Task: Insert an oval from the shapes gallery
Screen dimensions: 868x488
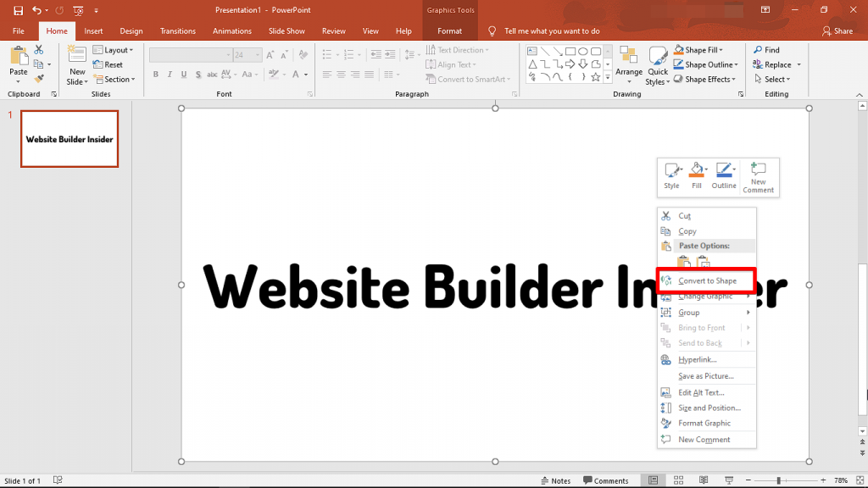Action: point(583,52)
